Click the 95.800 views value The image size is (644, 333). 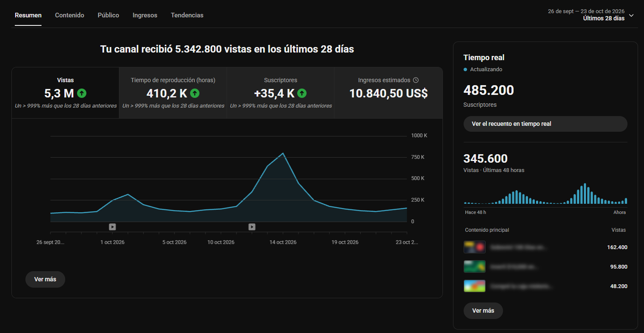click(x=619, y=266)
